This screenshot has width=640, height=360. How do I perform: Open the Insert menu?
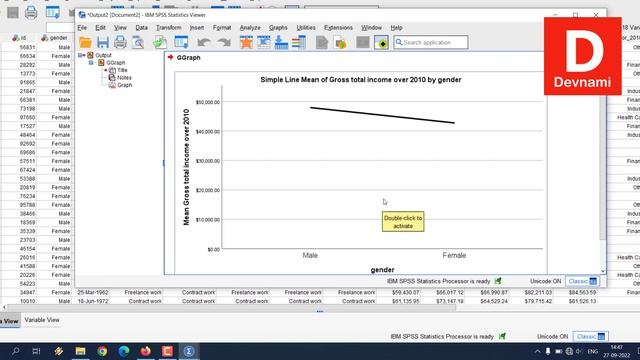[x=197, y=28]
